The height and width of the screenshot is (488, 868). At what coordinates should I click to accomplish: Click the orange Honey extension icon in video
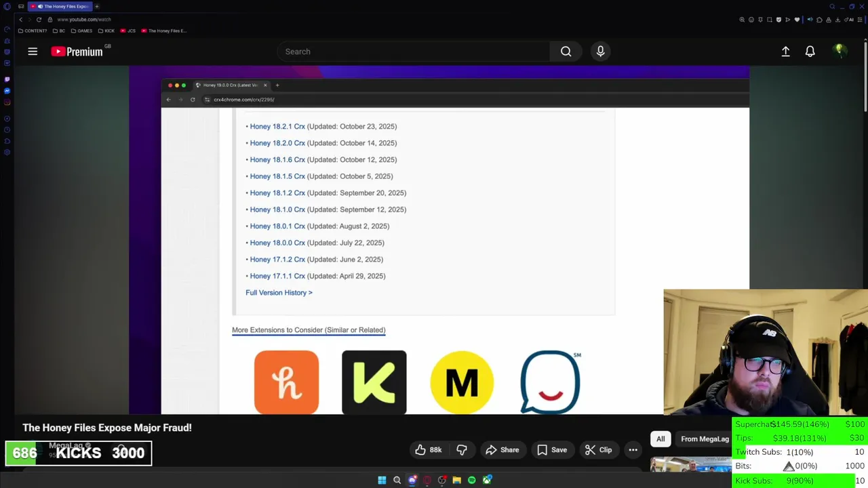(286, 382)
